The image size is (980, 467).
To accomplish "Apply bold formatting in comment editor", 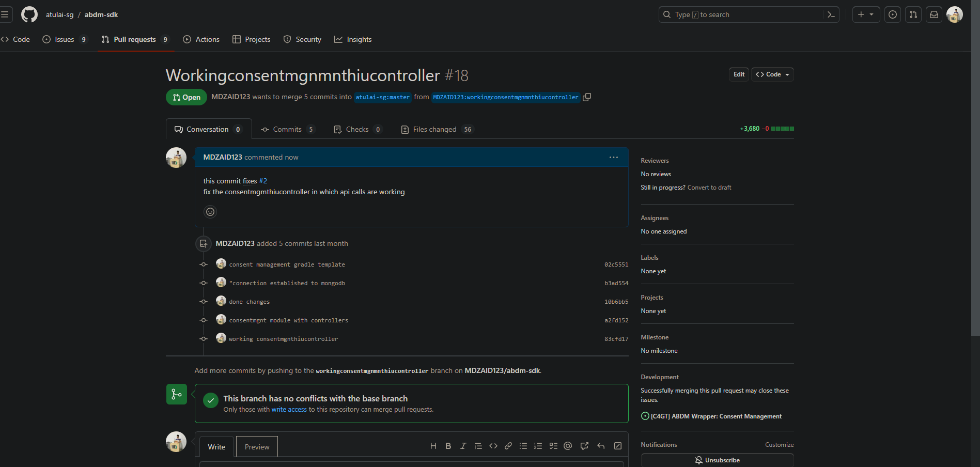I will point(448,446).
